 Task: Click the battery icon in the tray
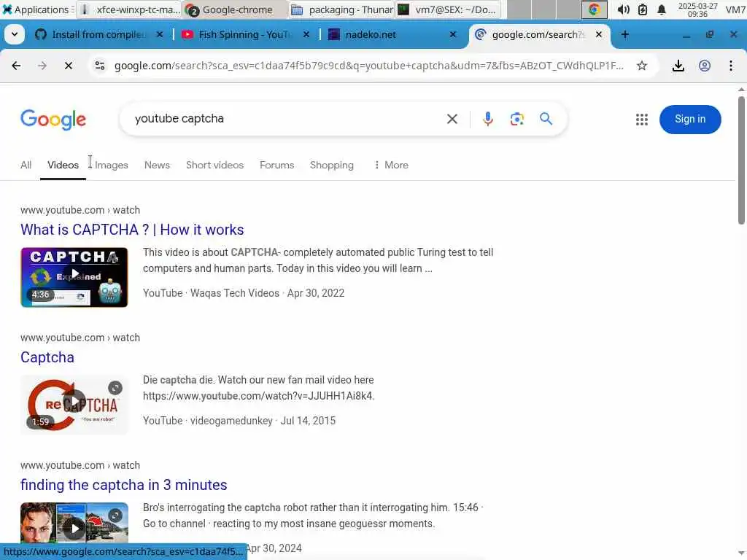tap(642, 9)
